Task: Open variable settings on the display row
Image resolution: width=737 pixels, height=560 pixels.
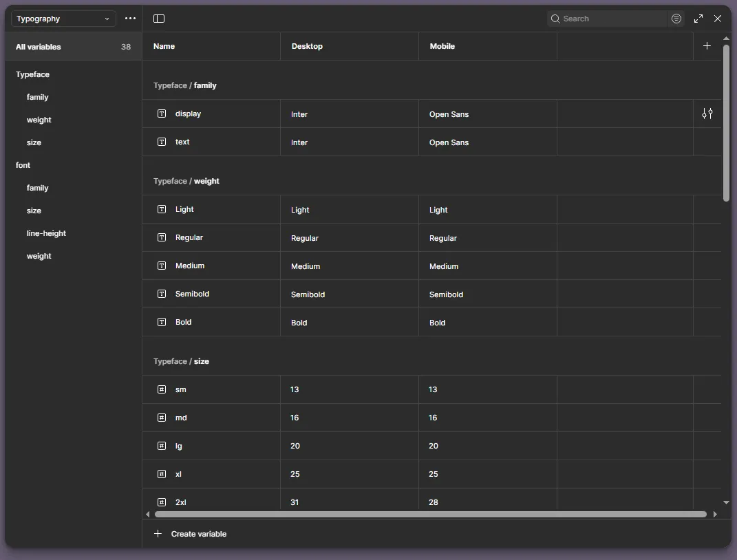Action: click(x=707, y=114)
